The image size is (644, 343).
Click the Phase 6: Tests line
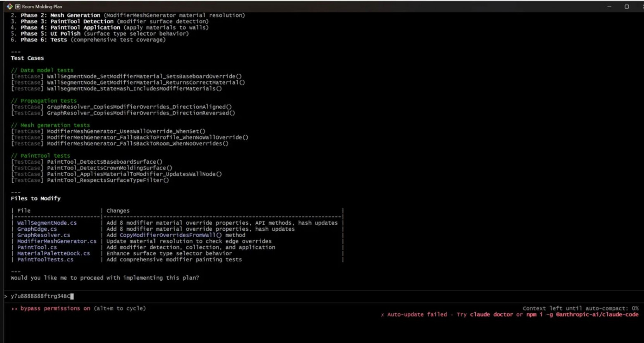(88, 40)
